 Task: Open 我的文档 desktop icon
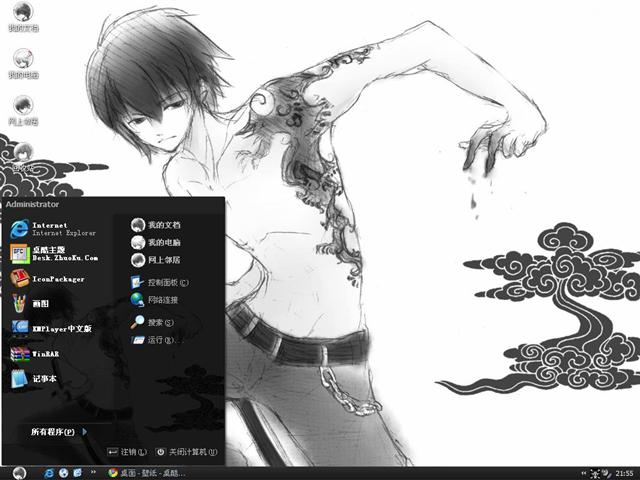coord(23,17)
